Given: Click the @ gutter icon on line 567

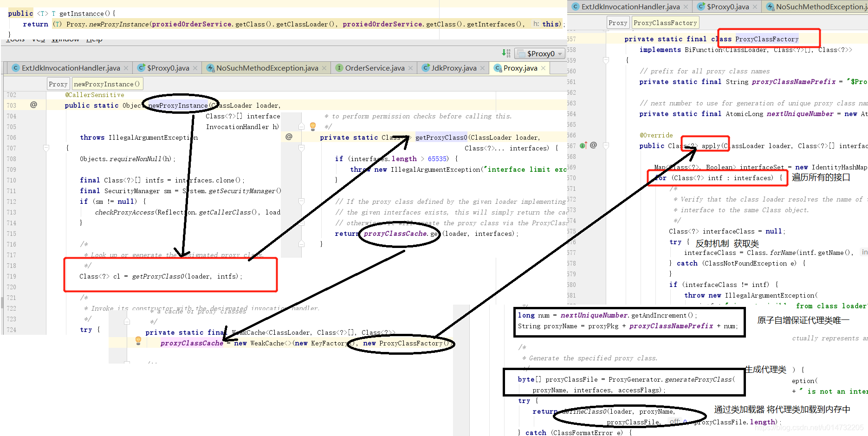Looking at the screenshot, I should click(593, 145).
